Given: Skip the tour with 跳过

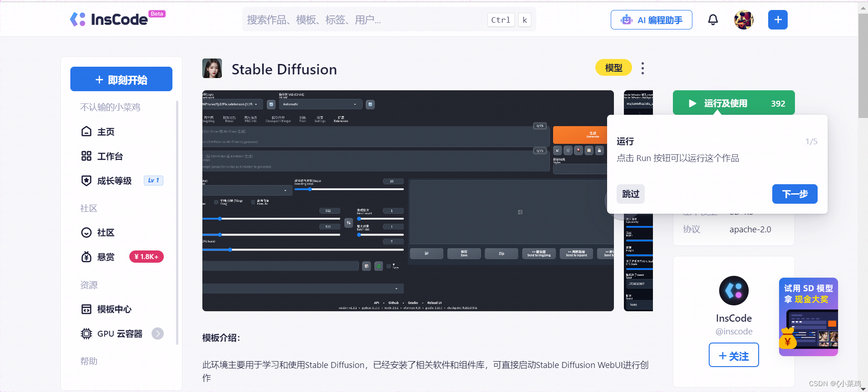Looking at the screenshot, I should pyautogui.click(x=630, y=194).
